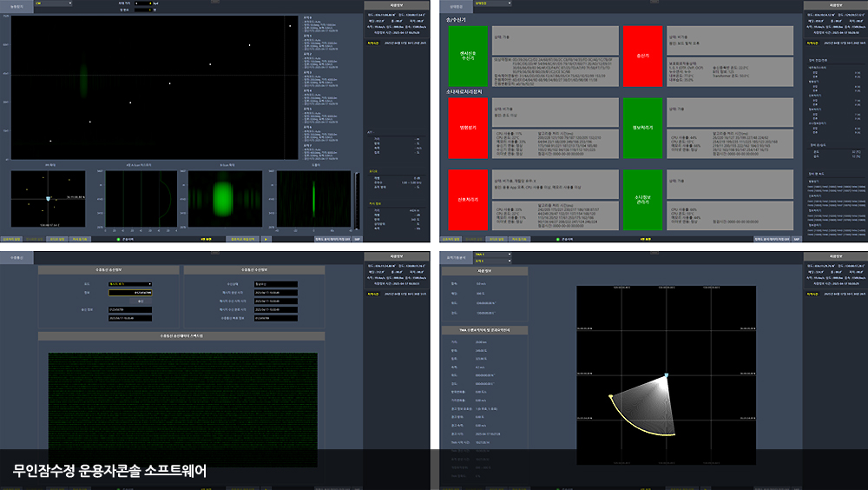The image size is (868, 490).
Task: Click the 표적 3 entry in target list
Action: (x=319, y=81)
